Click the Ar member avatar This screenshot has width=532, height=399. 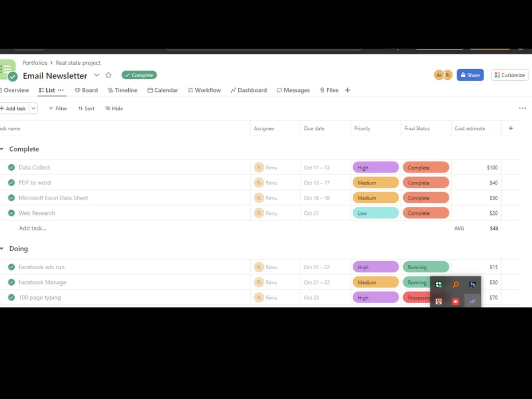[439, 75]
